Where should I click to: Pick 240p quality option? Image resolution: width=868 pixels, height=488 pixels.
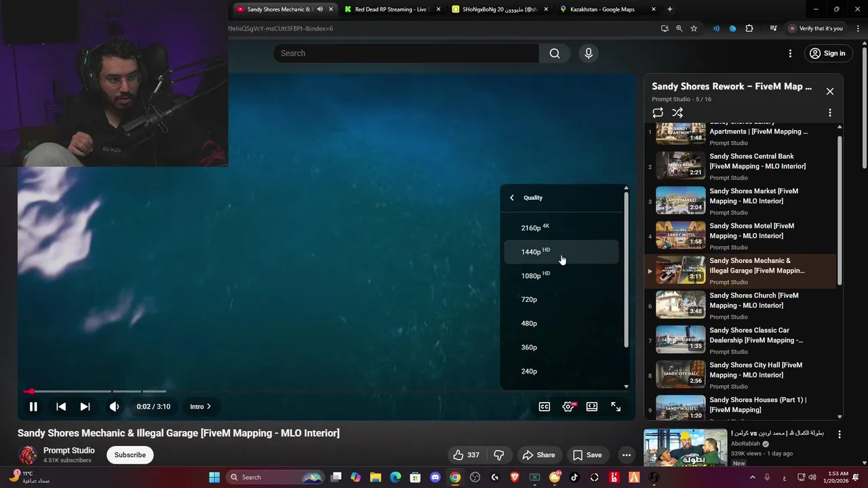561,371
